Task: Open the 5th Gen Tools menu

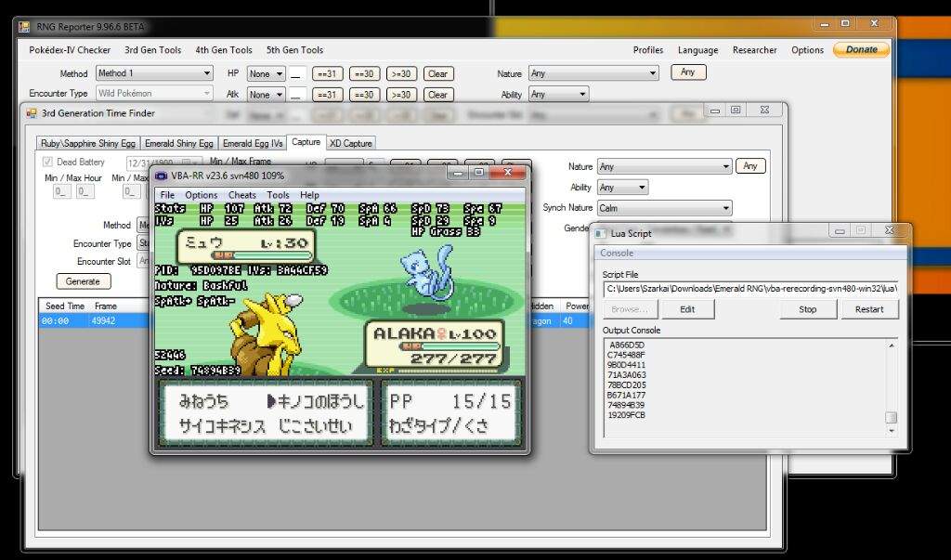Action: pyautogui.click(x=294, y=50)
